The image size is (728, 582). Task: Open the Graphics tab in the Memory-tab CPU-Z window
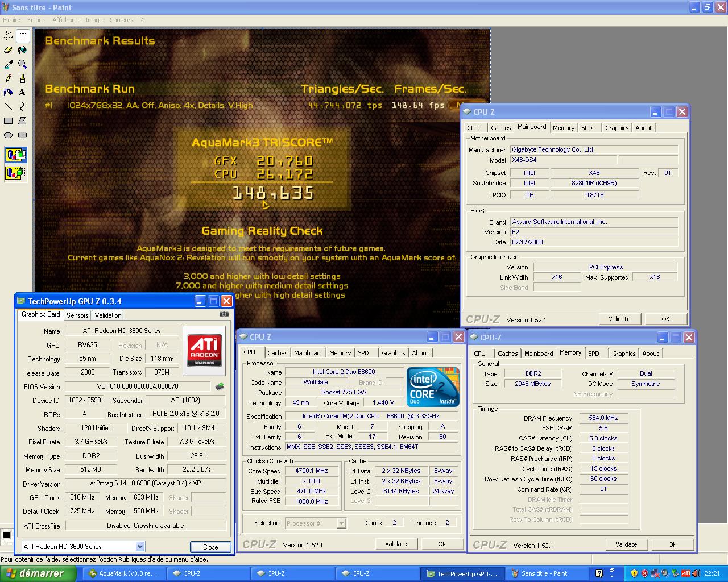click(624, 354)
